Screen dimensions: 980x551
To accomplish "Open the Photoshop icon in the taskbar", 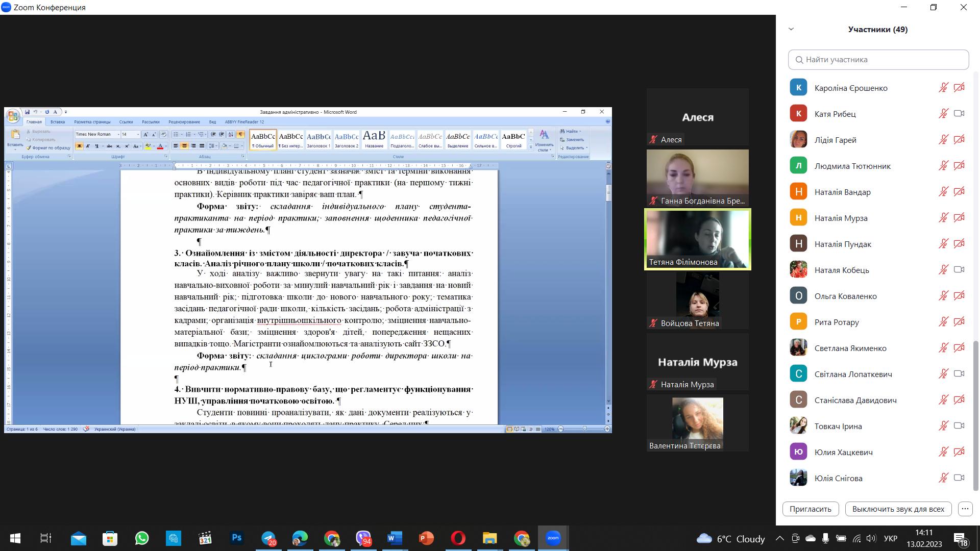I will pos(237,538).
